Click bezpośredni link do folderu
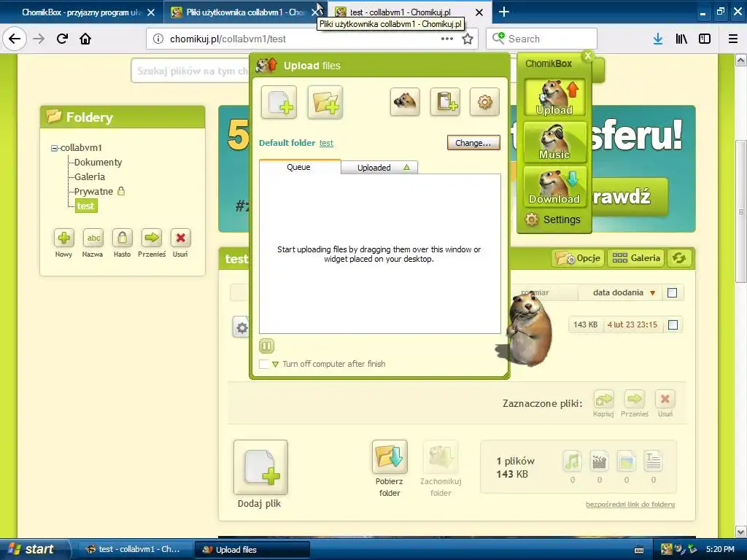 [x=630, y=505]
